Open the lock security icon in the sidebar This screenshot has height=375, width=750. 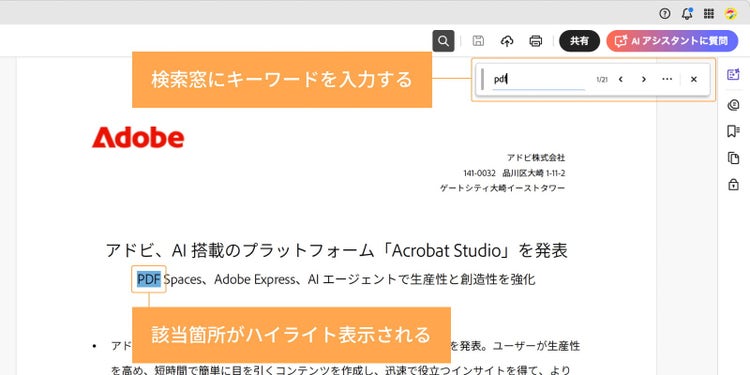pos(733,184)
